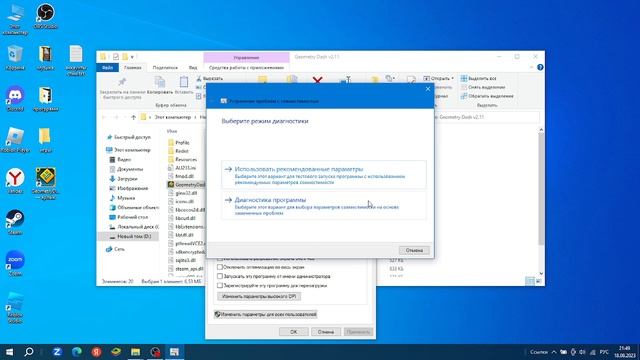Select the Roblox Player desktop icon
Screen dimensions: 640x360
click(x=15, y=140)
